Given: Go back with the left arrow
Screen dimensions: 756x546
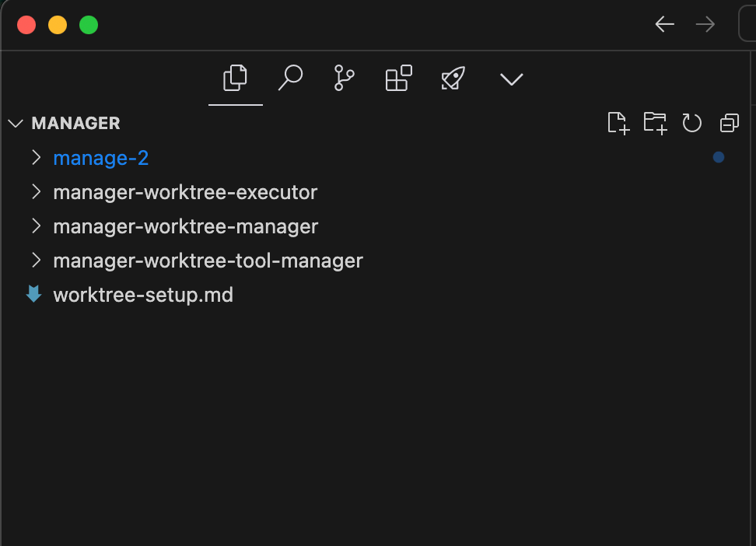Looking at the screenshot, I should [x=664, y=24].
